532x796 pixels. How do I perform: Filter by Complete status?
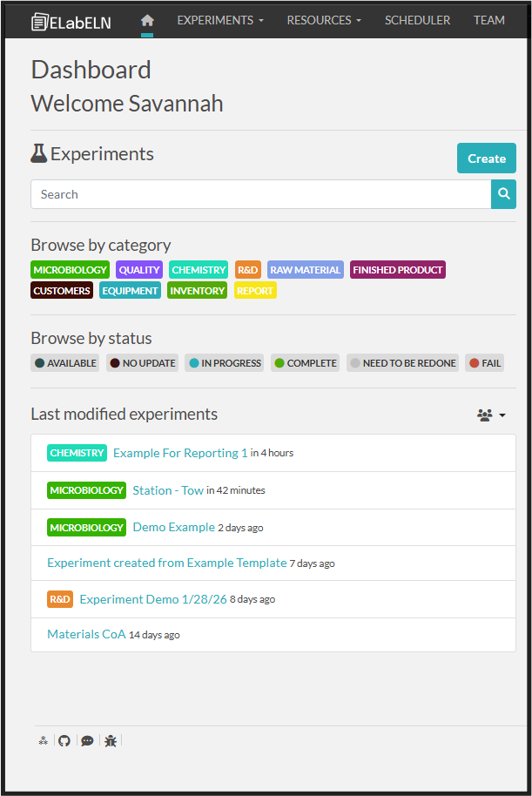(x=305, y=363)
